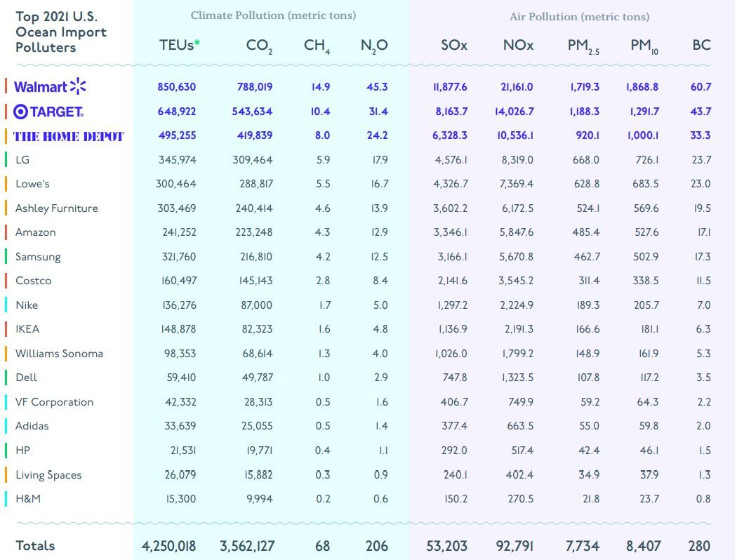Click Ashley Furniture's SOx value 3,602.2

(x=451, y=208)
